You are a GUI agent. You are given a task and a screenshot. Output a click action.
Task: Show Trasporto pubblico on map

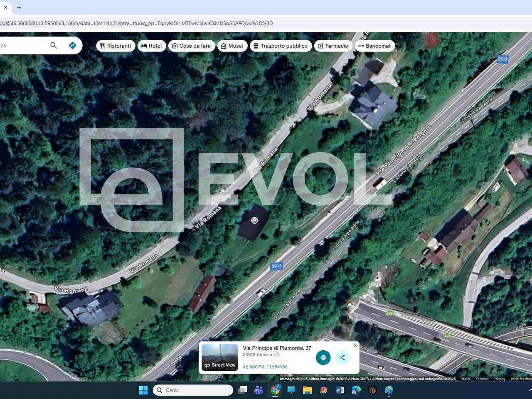coord(281,46)
